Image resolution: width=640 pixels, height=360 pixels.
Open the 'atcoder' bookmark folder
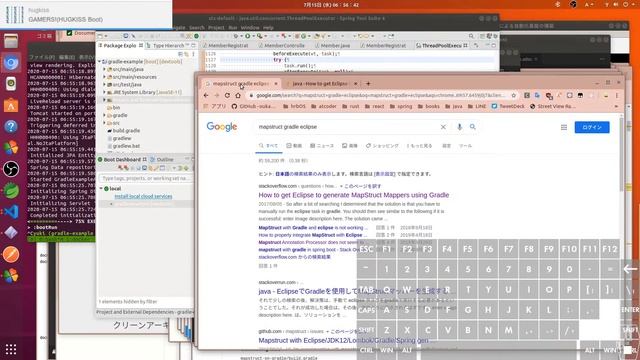324,106
